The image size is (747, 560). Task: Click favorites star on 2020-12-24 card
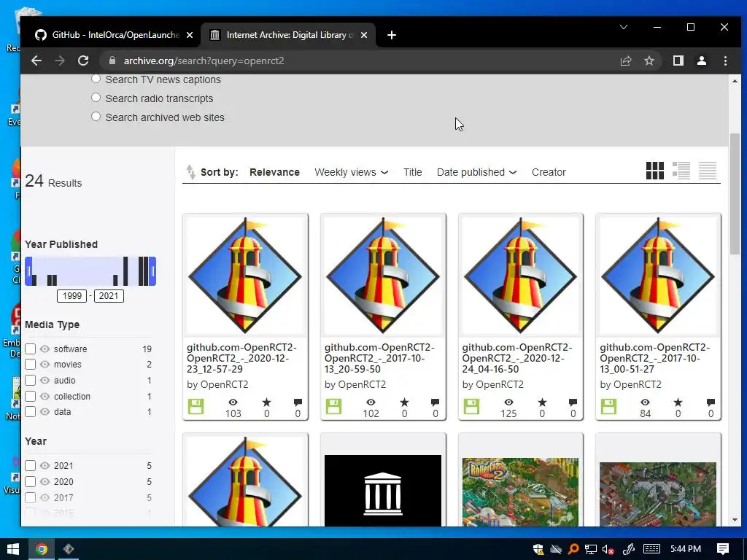coord(542,402)
